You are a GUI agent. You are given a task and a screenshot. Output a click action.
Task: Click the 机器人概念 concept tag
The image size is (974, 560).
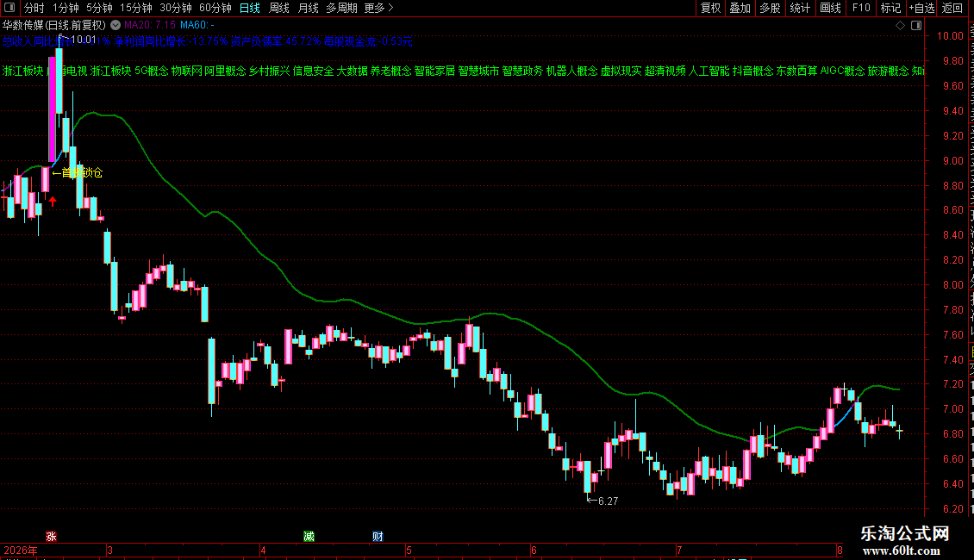point(571,71)
